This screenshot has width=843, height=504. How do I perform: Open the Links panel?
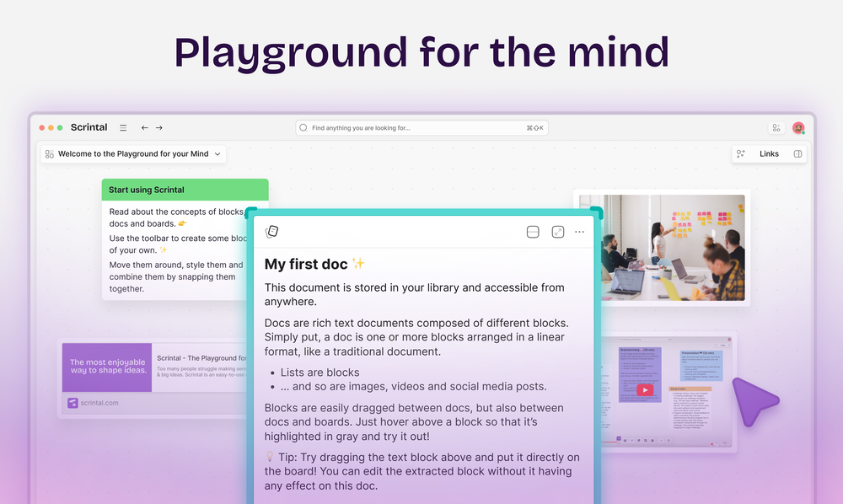(x=769, y=154)
